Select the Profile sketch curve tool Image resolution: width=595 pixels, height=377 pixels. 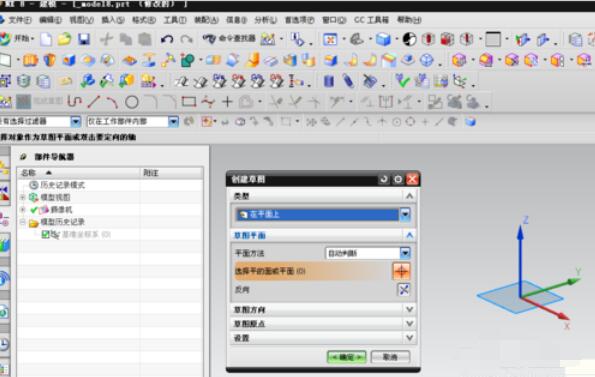pos(74,101)
